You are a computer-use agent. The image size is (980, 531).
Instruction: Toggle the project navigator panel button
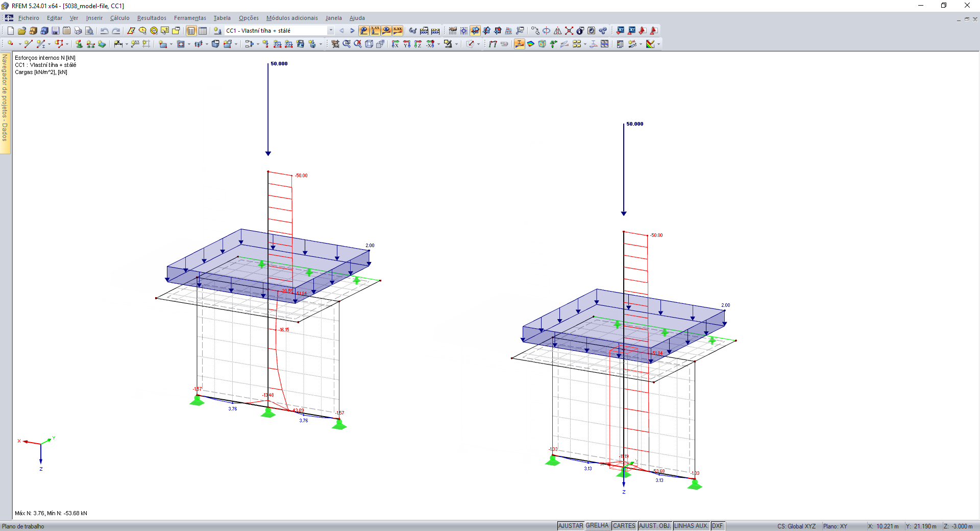click(191, 31)
